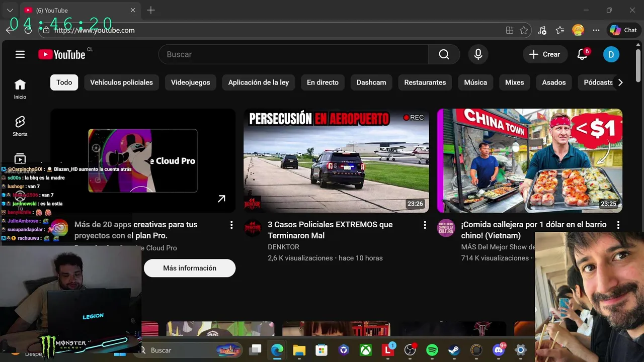The height and width of the screenshot is (362, 644).
Task: Open China Town street food thumbnail
Action: click(x=530, y=161)
